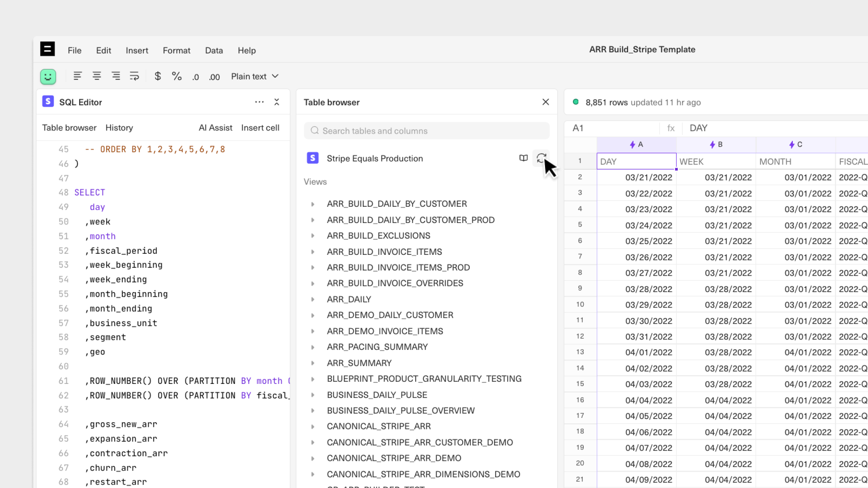Screen dimensions: 868x488
Task: Open docs book icon beside Stripe connection
Action: [523, 158]
